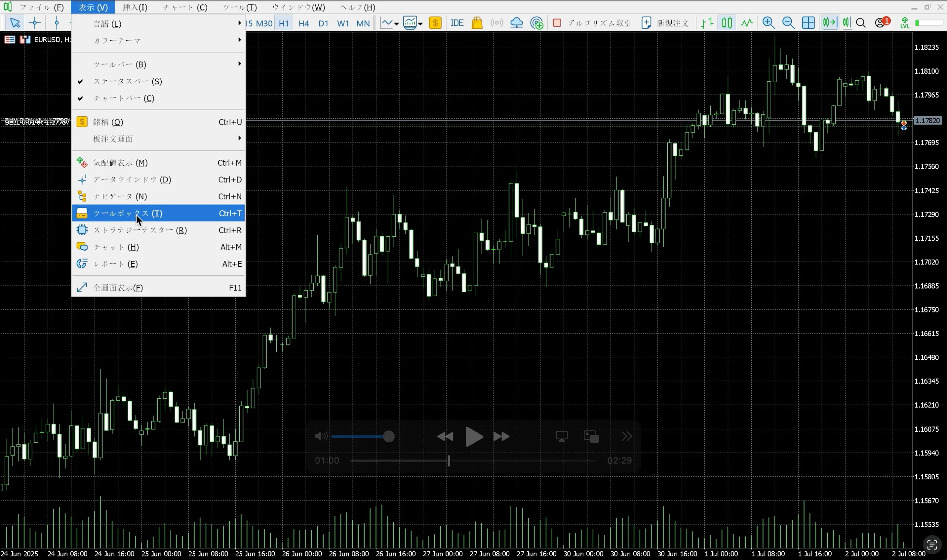Switch chart to bar chart icon
Screen dimensions: 947x560
tap(707, 23)
